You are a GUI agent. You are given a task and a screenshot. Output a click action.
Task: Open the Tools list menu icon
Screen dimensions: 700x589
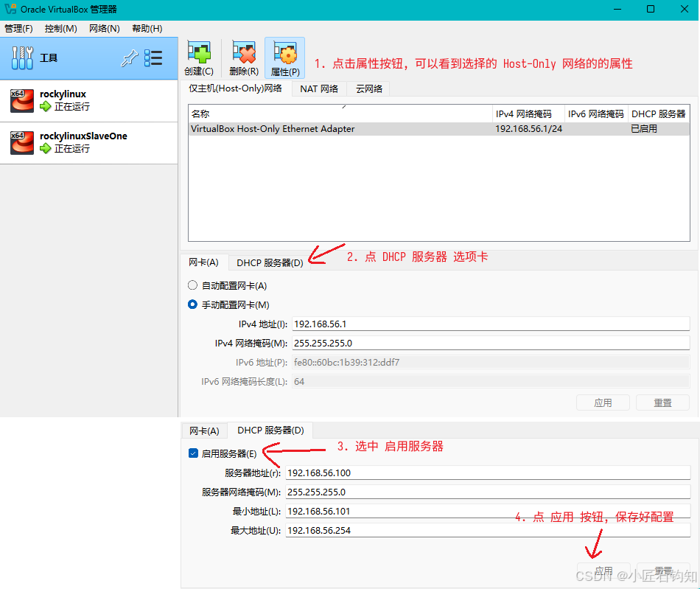[x=153, y=58]
